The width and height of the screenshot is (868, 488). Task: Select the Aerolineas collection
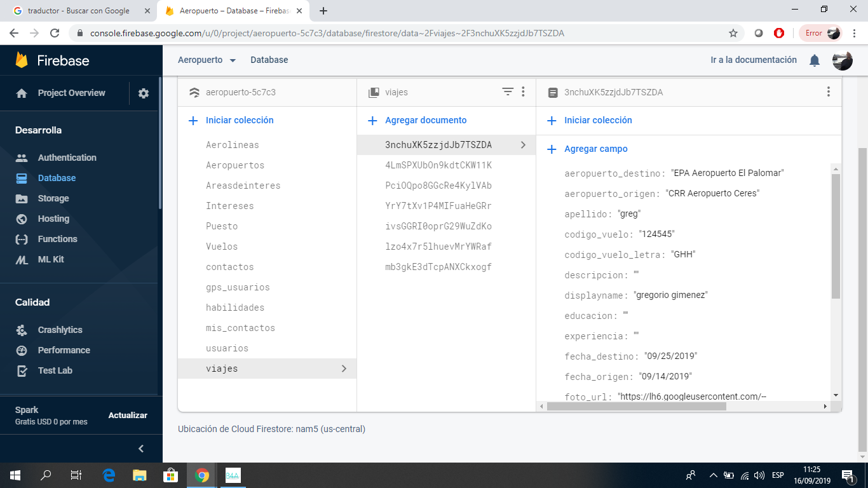click(x=233, y=145)
